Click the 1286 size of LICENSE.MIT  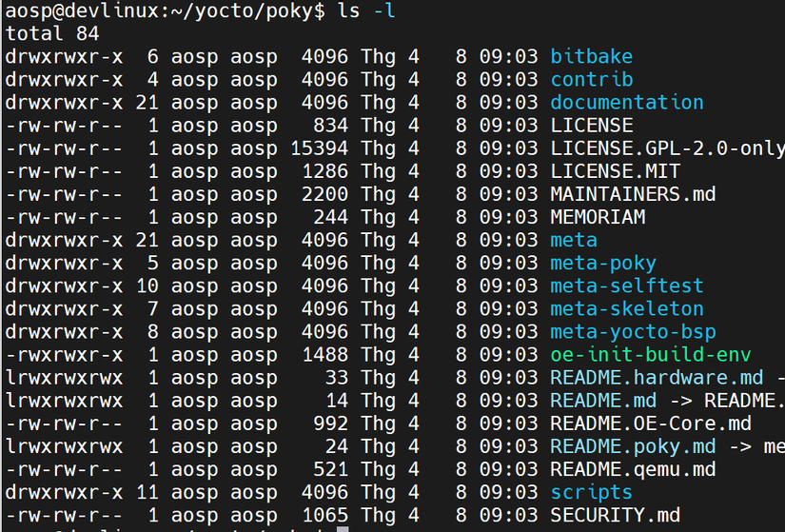pyautogui.click(x=324, y=171)
